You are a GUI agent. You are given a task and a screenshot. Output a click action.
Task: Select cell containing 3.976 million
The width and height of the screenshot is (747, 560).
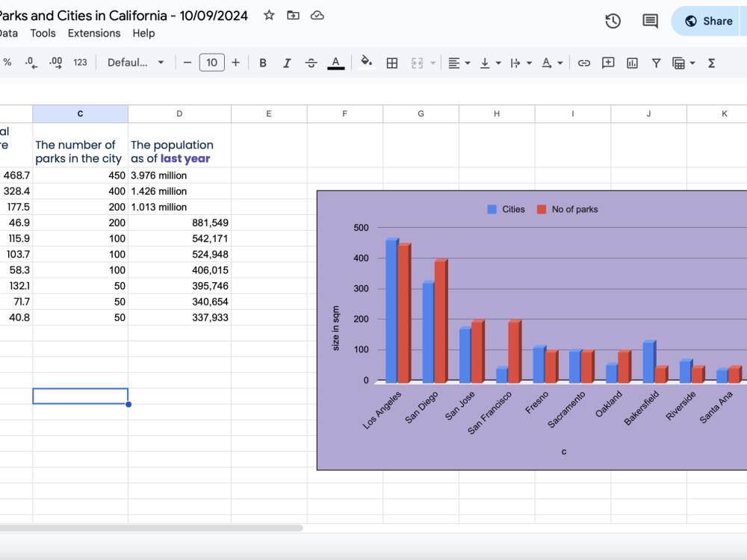point(179,175)
